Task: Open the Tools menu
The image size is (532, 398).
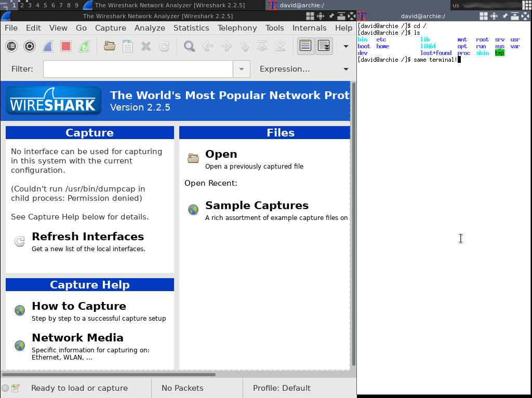Action: 274,28
